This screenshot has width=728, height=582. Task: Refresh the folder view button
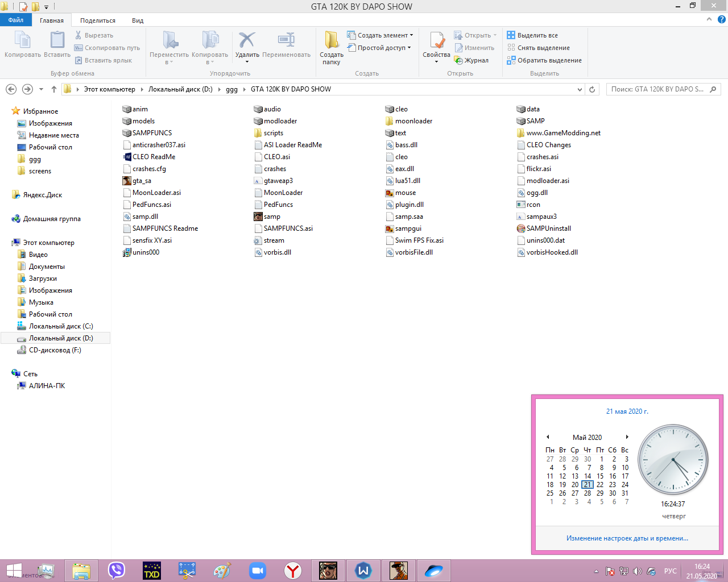coord(592,89)
